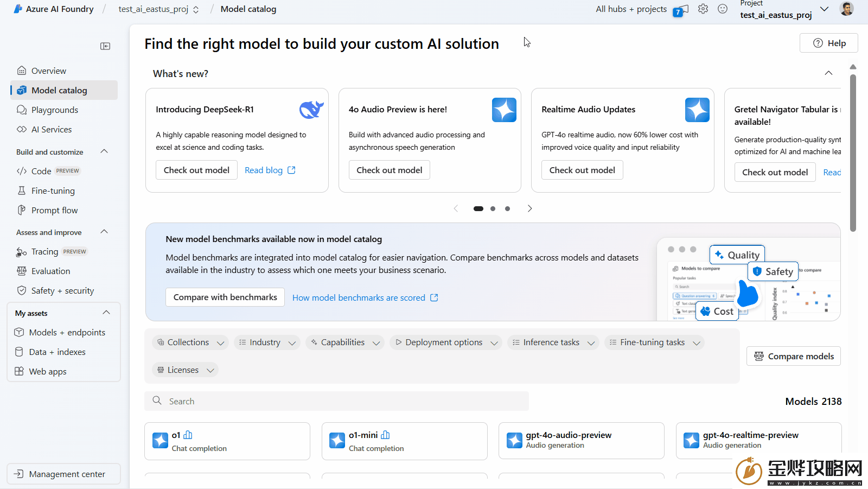Viewport: 868px width, 489px height.
Task: Open How model benchmarks are scored link
Action: 359,297
